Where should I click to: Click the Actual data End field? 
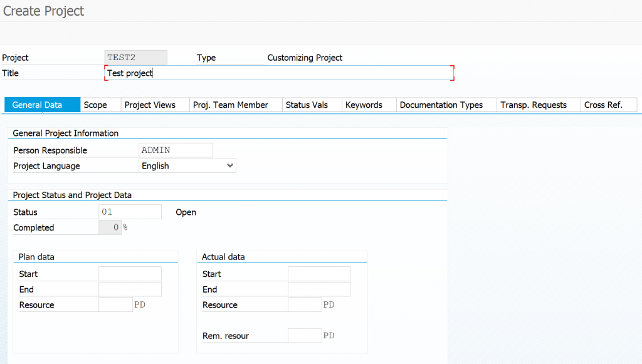[319, 289]
